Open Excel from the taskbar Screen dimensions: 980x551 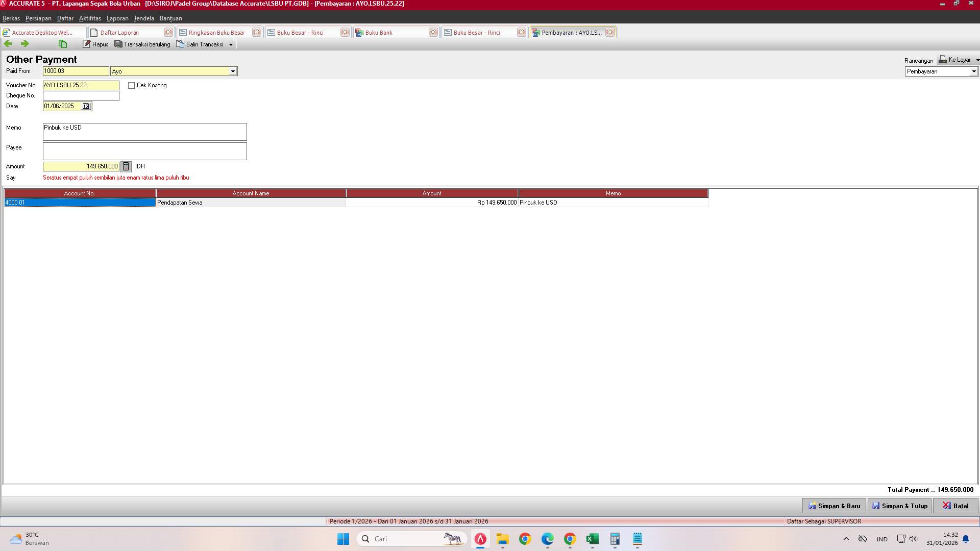[x=592, y=539]
